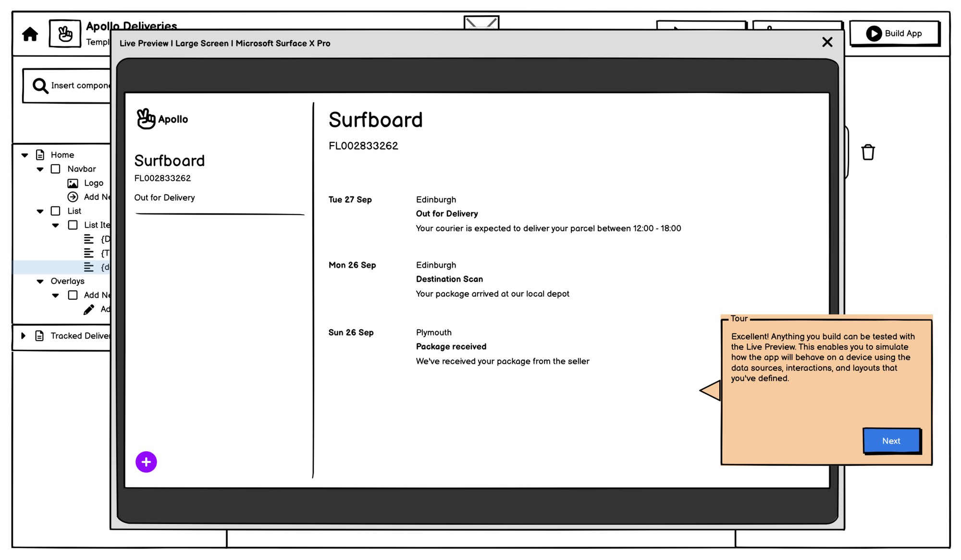961x560 pixels.
Task: Select the List container icon
Action: [56, 211]
